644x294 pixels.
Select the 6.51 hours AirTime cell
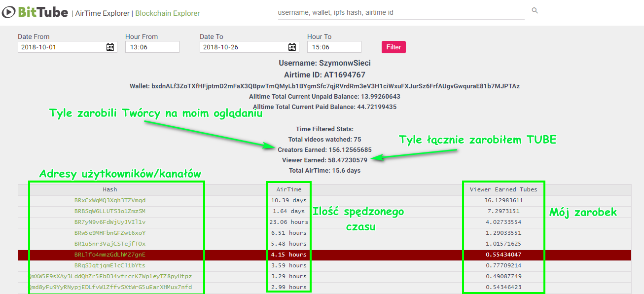coord(288,233)
